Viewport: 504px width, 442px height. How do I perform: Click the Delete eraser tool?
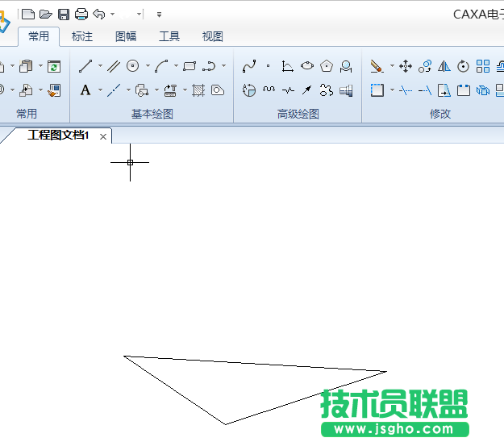377,66
